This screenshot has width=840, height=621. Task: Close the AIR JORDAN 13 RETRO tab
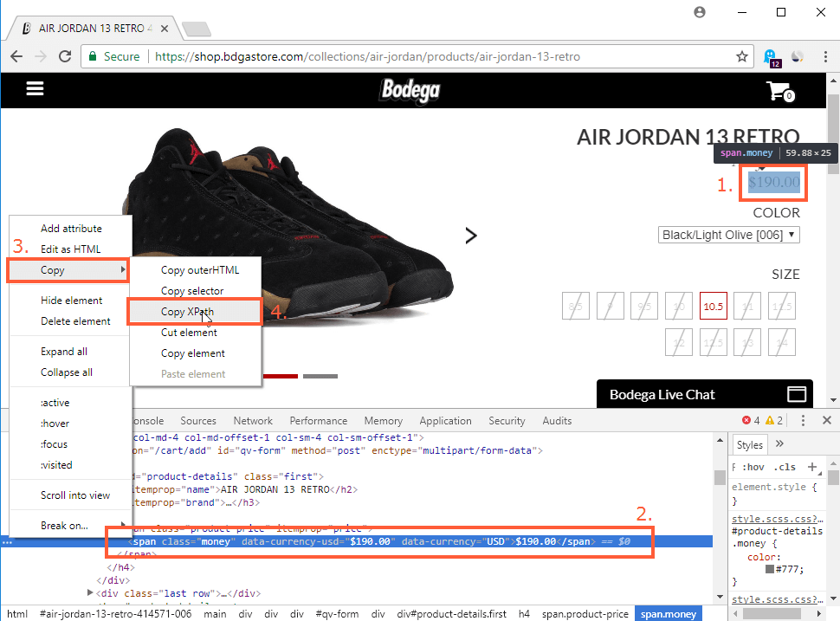pyautogui.click(x=165, y=29)
